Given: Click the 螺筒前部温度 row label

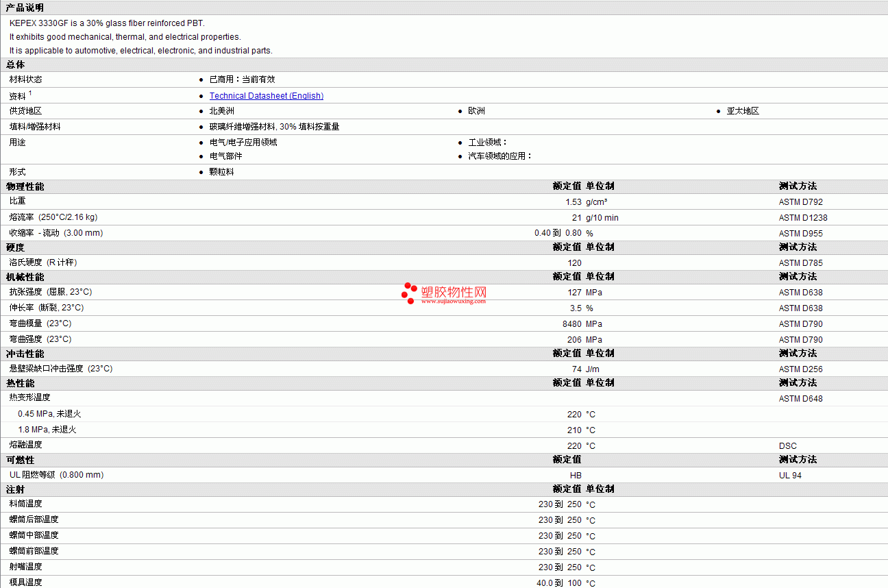Looking at the screenshot, I should point(34,551).
